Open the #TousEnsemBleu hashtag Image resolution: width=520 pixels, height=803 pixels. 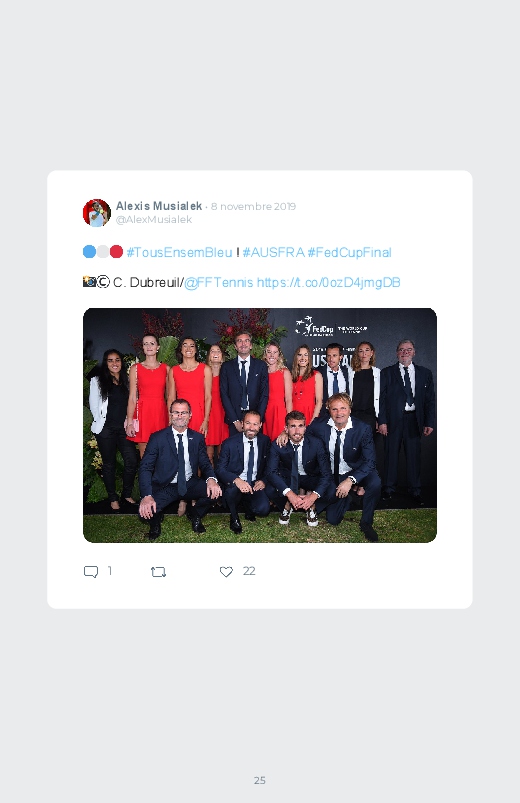pyautogui.click(x=179, y=252)
